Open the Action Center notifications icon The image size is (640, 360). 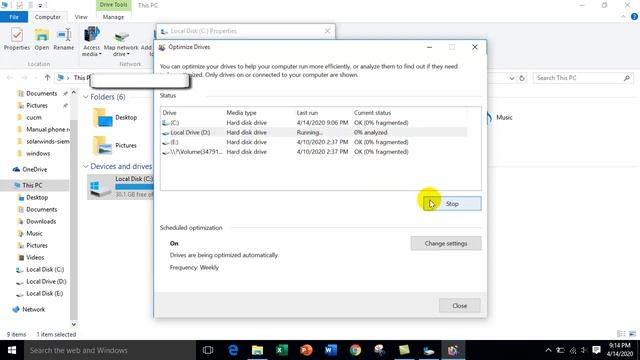click(596, 350)
